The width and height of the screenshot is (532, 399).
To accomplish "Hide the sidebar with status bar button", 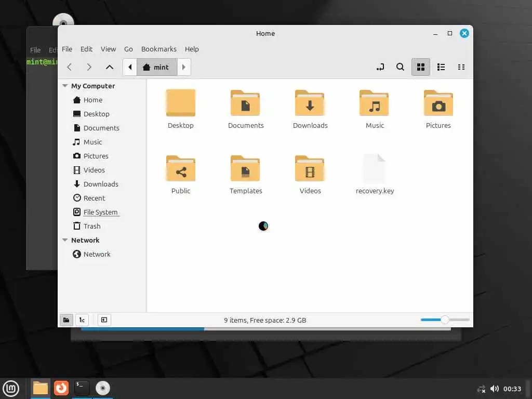I will 104,320.
